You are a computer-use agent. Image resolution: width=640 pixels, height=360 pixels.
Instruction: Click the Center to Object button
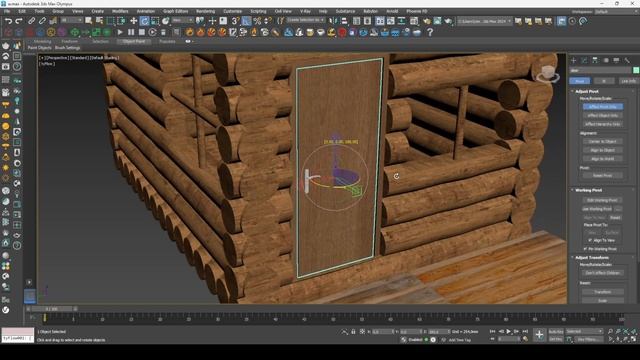pos(603,141)
